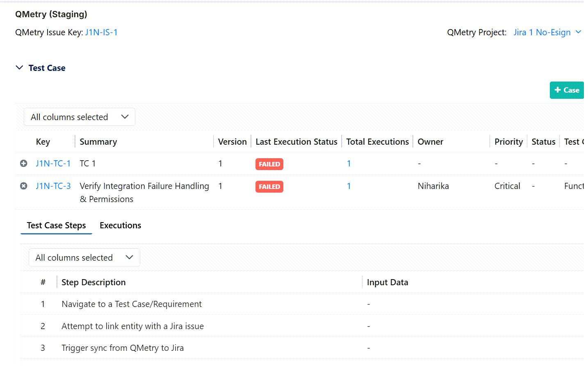Open the J1N-IS-1 issue key link
The image size is (588, 366).
[x=101, y=32]
